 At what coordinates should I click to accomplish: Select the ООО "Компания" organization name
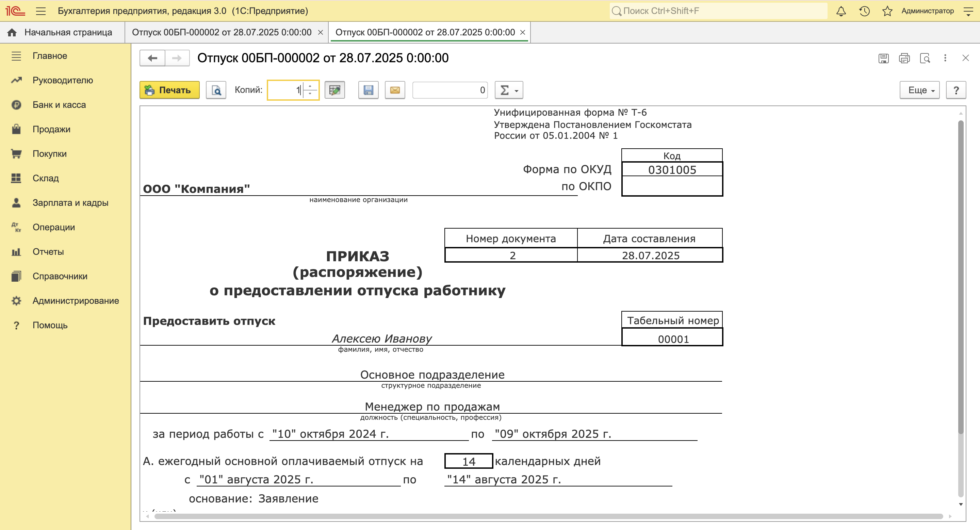click(x=196, y=189)
